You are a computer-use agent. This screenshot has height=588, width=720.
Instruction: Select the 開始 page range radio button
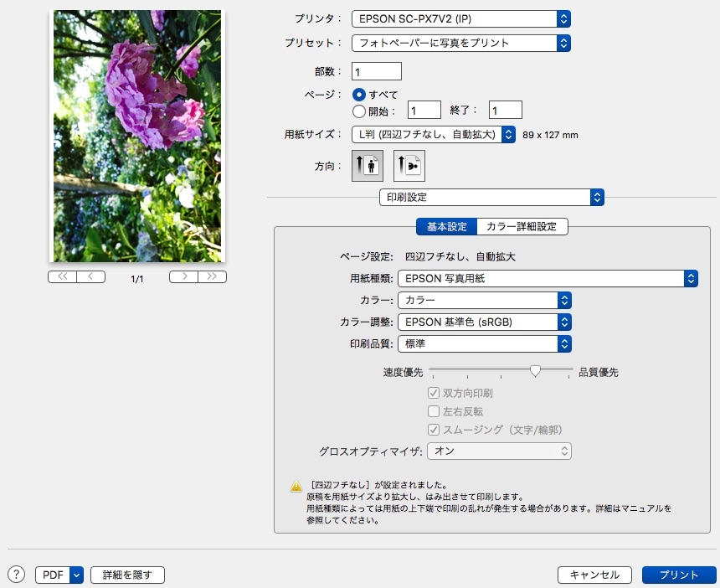pos(358,111)
